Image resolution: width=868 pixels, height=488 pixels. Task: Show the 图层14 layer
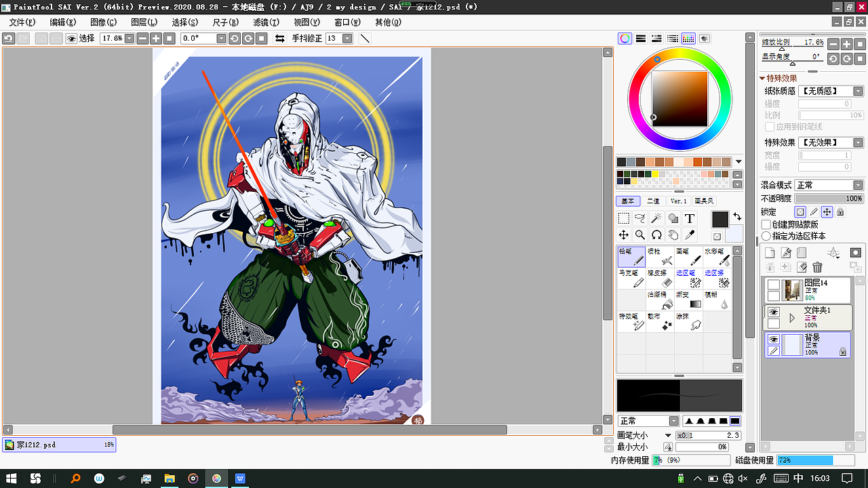774,285
